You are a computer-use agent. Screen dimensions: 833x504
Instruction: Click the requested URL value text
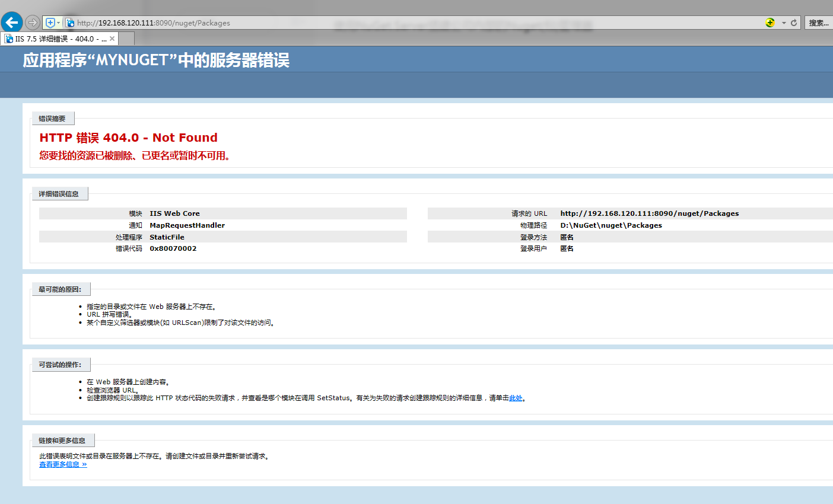pos(650,213)
